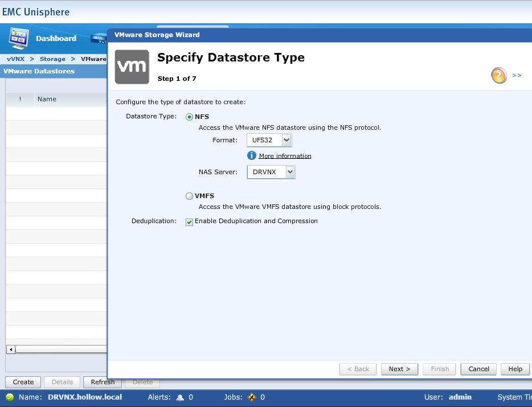Click the Cancel button in wizard

click(x=478, y=369)
